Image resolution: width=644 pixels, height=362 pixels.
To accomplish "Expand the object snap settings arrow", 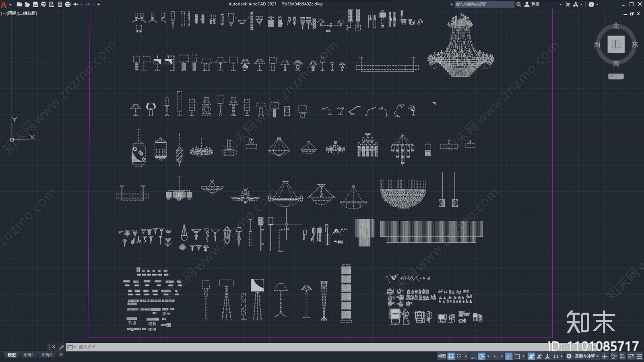I will coord(524,356).
